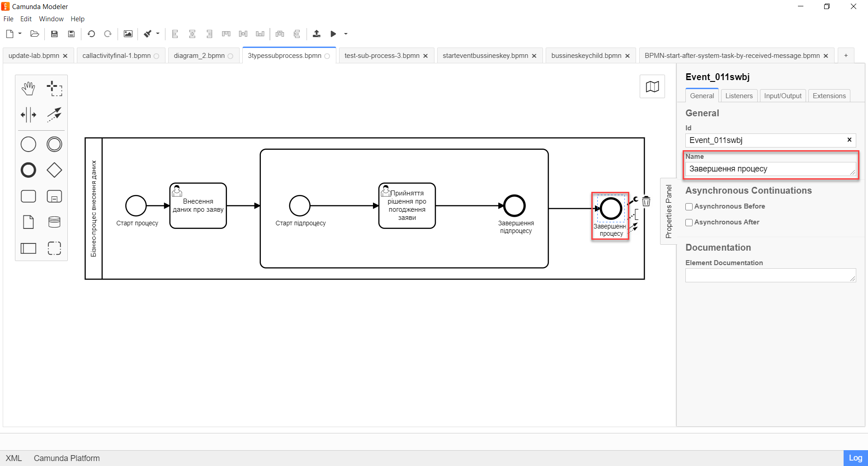
Task: Click the Element Documentation text field
Action: pyautogui.click(x=770, y=276)
